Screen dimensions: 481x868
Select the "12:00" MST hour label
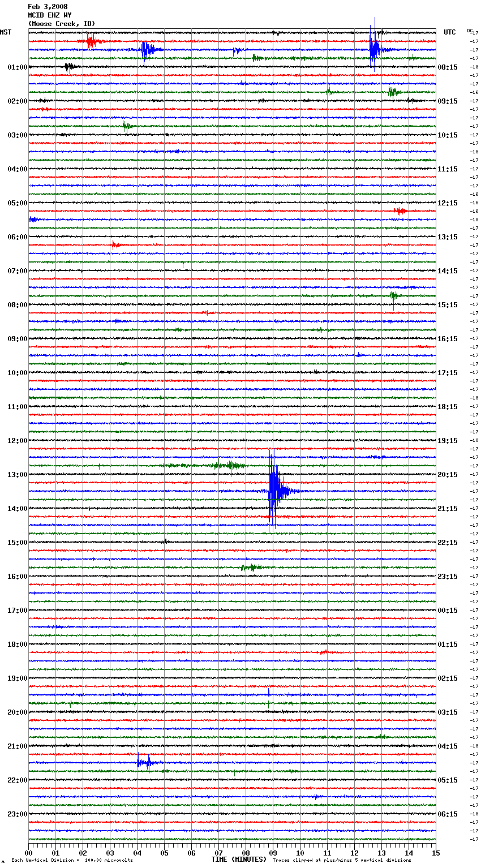[18, 441]
